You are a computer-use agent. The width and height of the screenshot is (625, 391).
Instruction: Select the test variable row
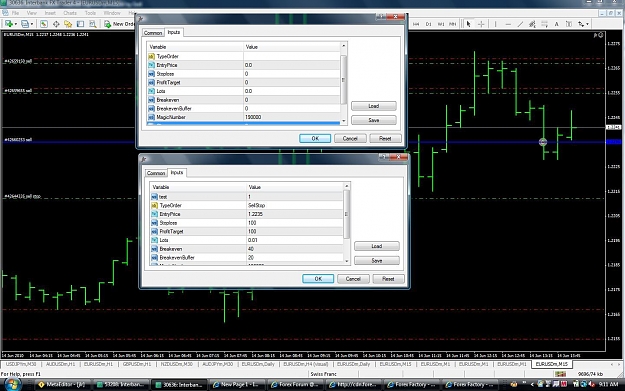246,196
